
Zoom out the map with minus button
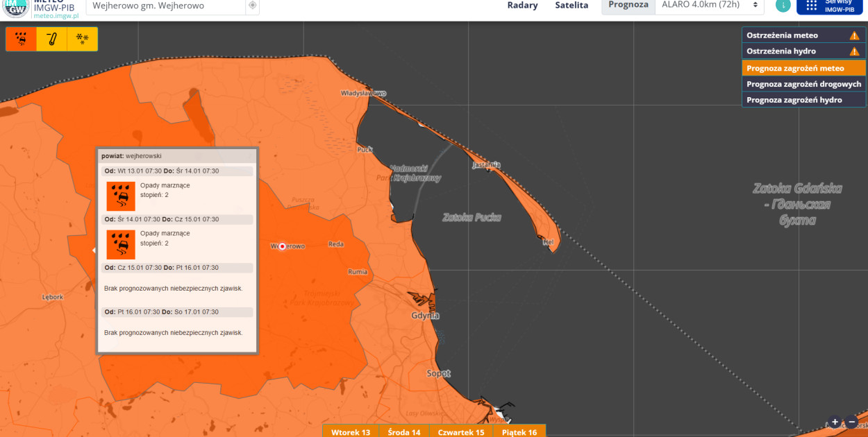point(852,422)
